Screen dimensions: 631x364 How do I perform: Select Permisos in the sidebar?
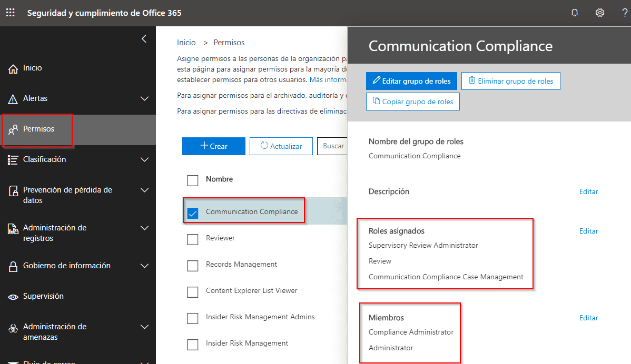[77, 129]
